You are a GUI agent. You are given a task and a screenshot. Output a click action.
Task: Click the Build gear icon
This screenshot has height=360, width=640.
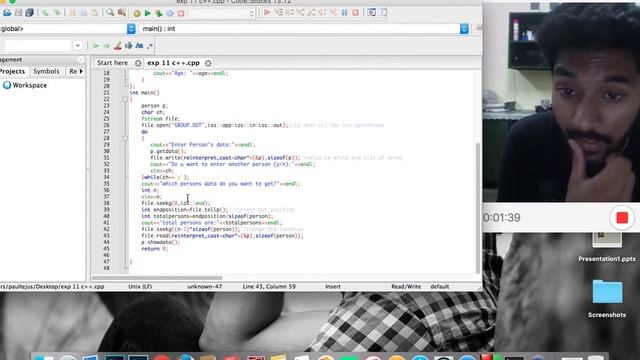pyautogui.click(x=137, y=13)
